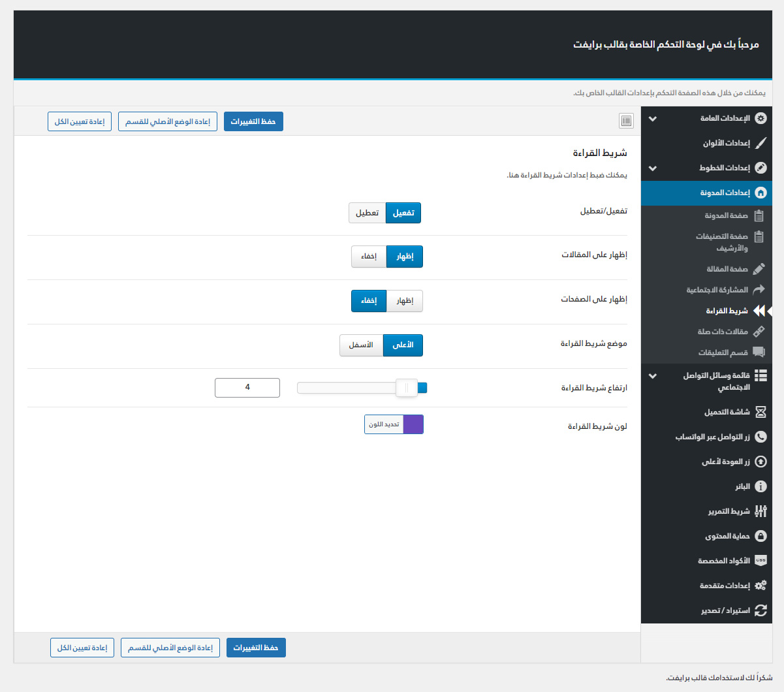
Task: Click the color settings brush icon
Action: click(760, 143)
